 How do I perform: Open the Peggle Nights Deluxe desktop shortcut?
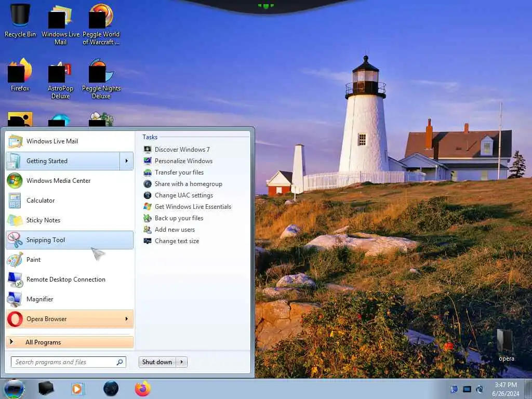coord(101,79)
